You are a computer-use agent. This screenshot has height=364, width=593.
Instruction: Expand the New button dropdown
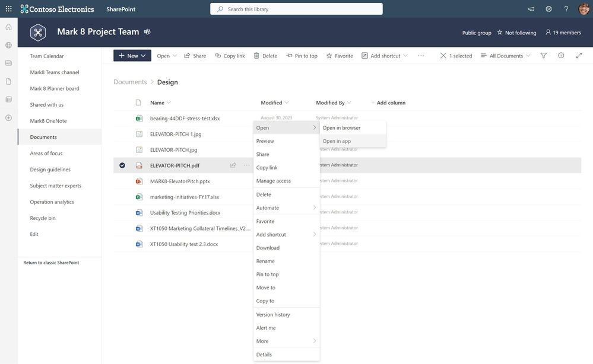tap(143, 56)
